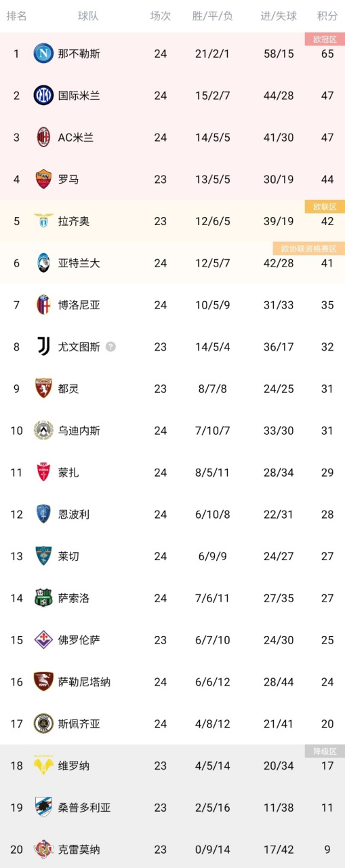
Task: Click the Fiorentina crest icon
Action: [43, 640]
